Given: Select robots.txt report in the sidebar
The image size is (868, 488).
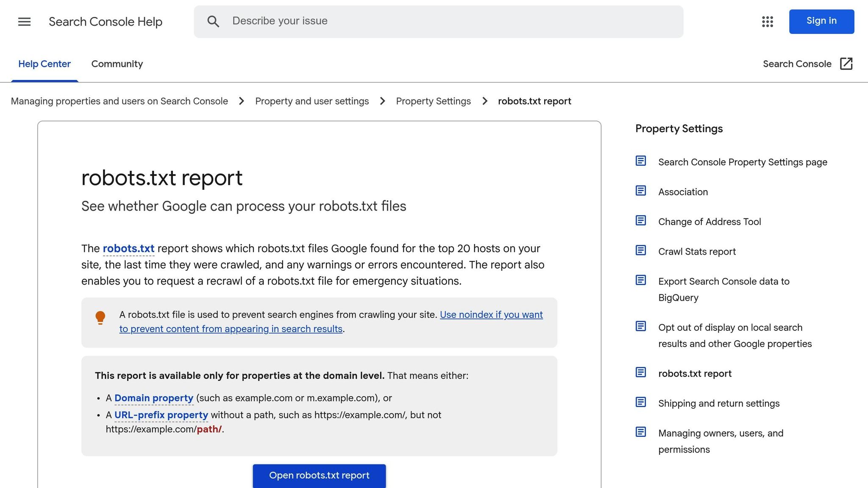Looking at the screenshot, I should click(x=695, y=374).
